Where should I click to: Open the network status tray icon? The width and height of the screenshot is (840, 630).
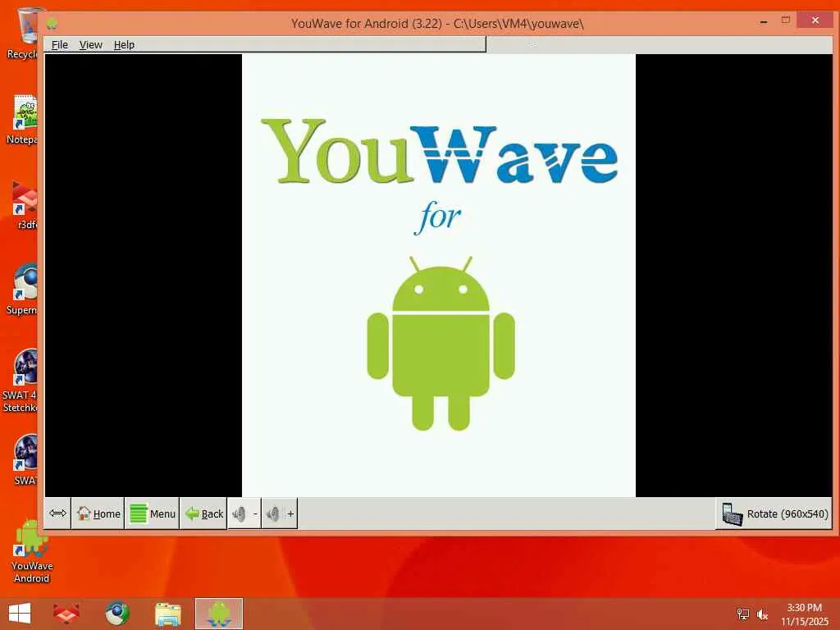[x=742, y=614]
